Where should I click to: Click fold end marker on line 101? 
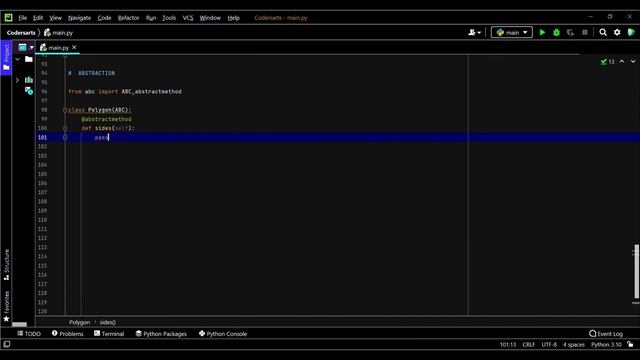click(x=65, y=137)
